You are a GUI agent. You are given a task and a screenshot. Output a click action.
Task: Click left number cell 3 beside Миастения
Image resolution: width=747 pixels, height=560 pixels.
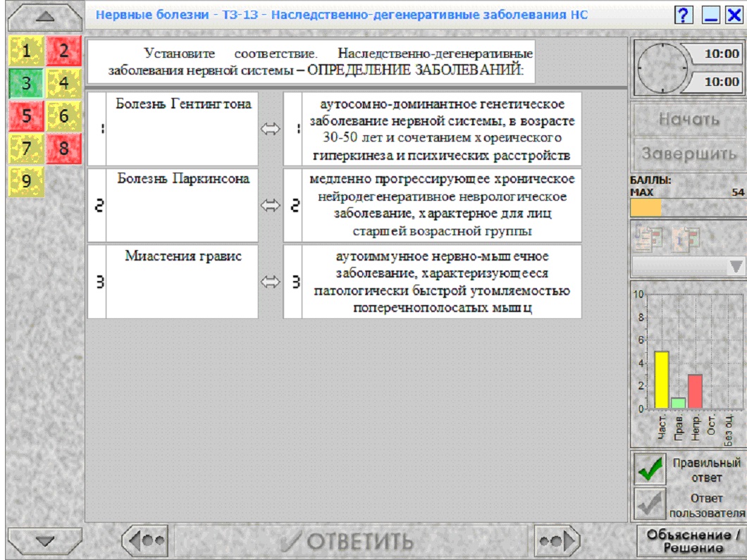(97, 282)
